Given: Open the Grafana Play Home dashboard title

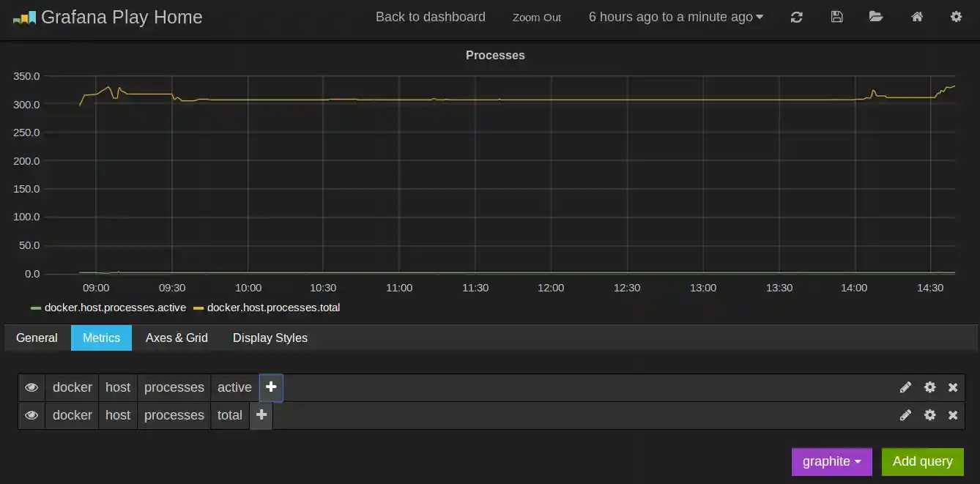Looking at the screenshot, I should point(122,18).
